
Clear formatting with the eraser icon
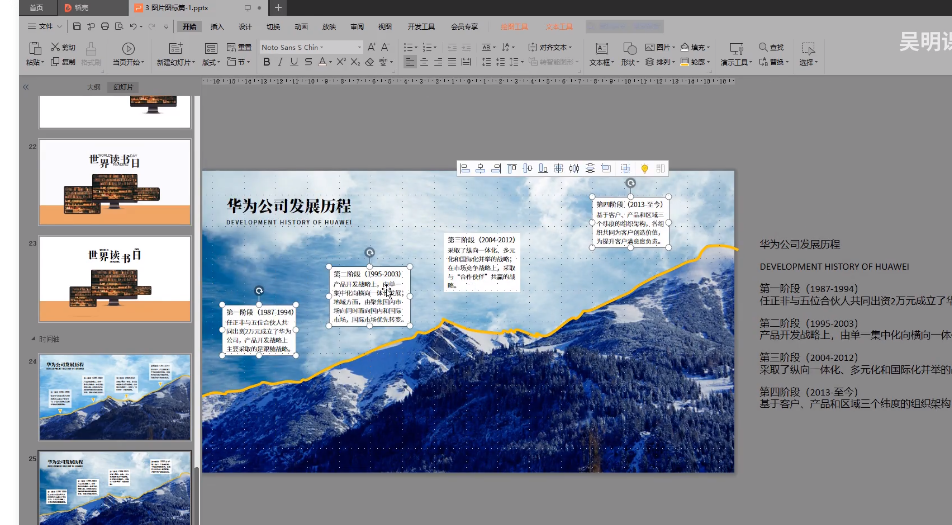click(370, 62)
